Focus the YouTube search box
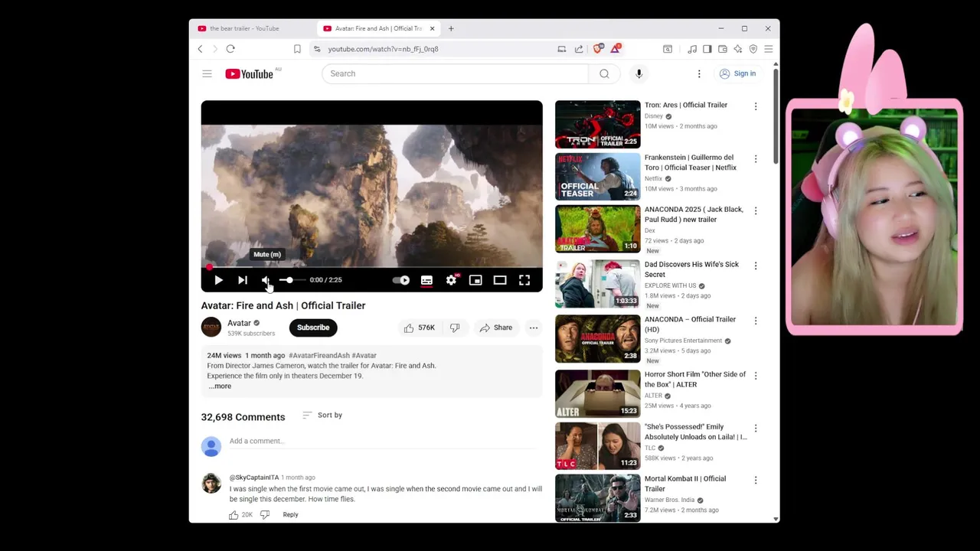Viewport: 980px width, 551px height. click(x=455, y=73)
